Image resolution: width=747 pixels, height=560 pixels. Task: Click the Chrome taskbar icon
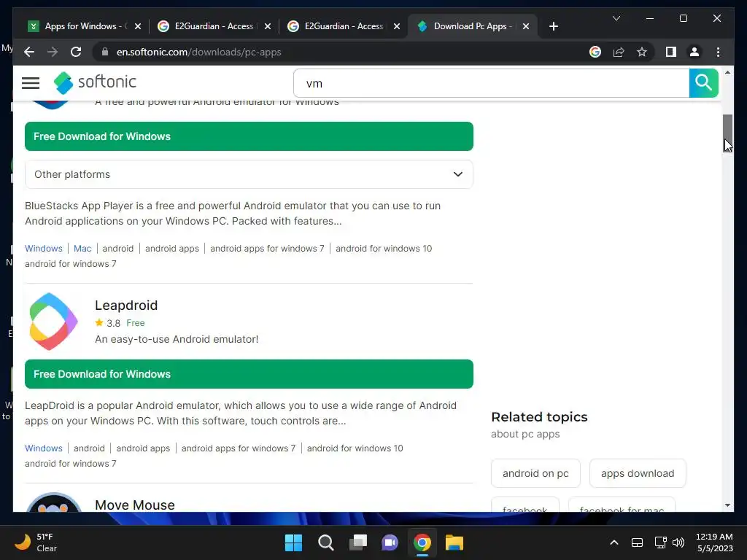pos(422,542)
